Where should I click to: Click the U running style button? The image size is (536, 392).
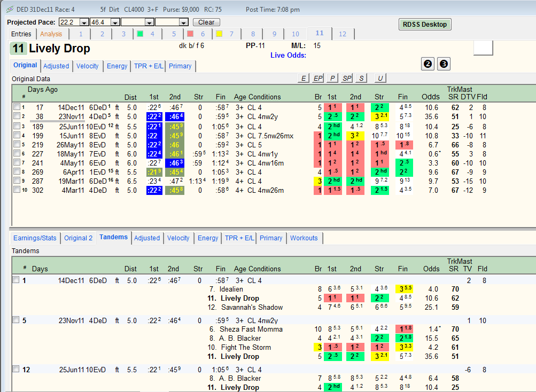(x=380, y=79)
